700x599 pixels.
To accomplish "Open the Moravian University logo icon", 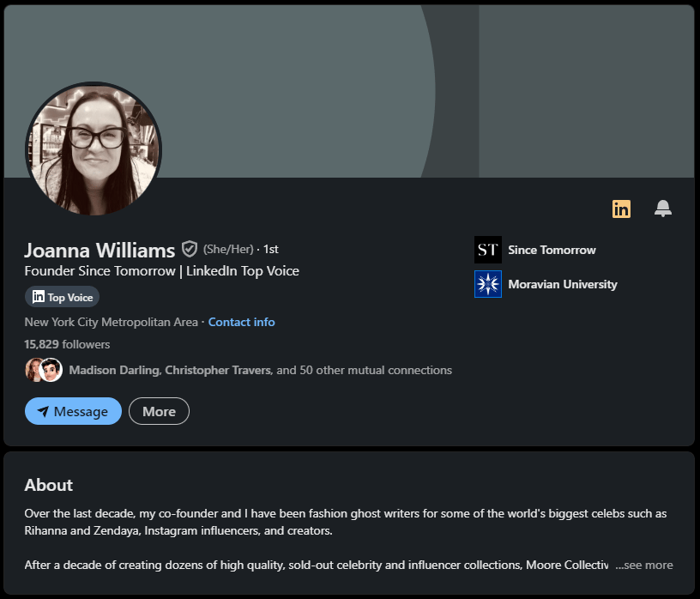I will pos(488,284).
